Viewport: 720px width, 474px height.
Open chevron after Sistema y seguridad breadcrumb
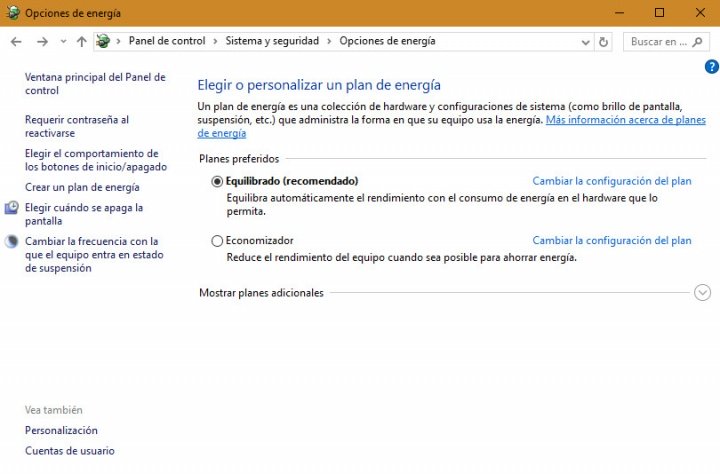pyautogui.click(x=329, y=41)
